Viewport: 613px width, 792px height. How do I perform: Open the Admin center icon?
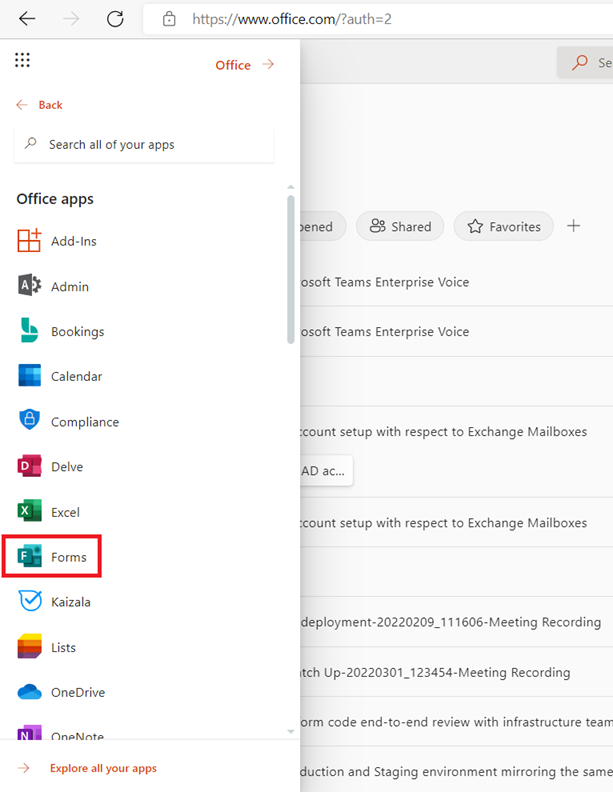tap(30, 286)
